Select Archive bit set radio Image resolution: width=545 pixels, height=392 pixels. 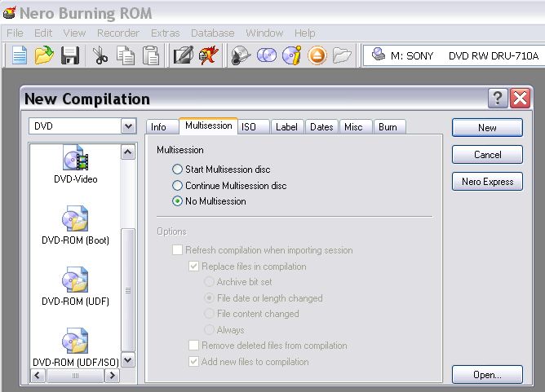click(x=238, y=282)
